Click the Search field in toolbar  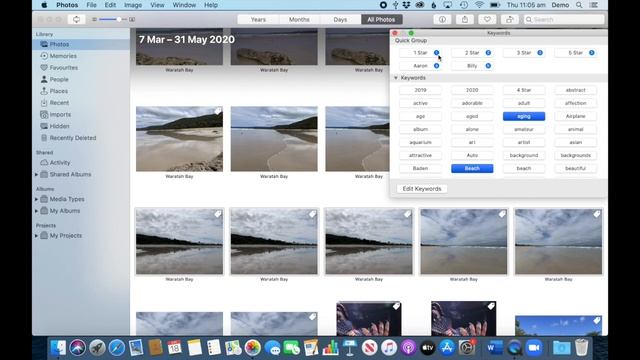click(564, 19)
